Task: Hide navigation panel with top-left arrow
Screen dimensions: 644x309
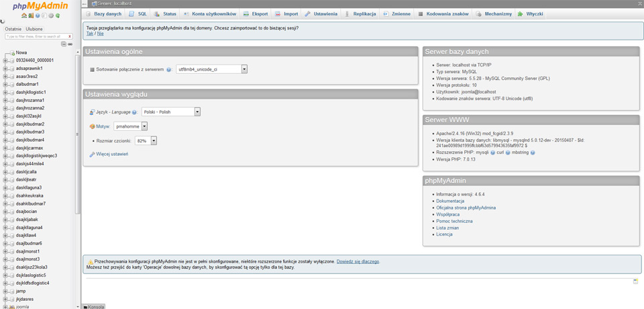Action: point(85,3)
